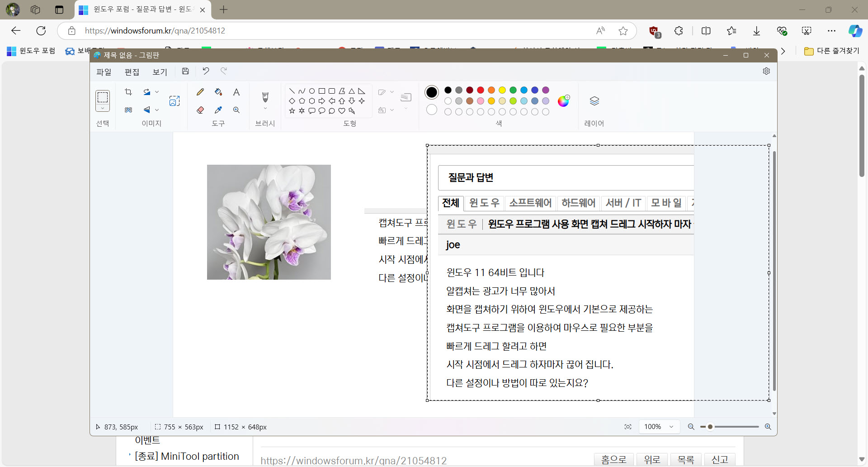
Task: Select the Eraser tool
Action: click(200, 110)
